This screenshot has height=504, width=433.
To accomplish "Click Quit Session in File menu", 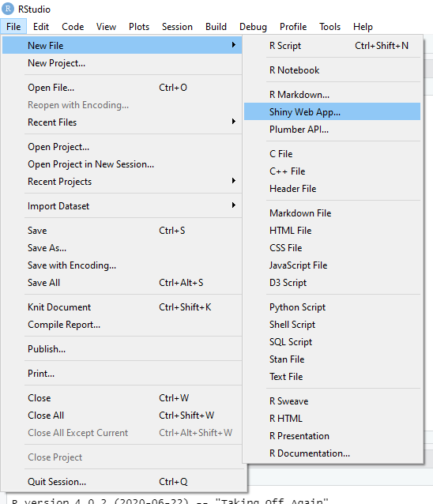I will pyautogui.click(x=122, y=482).
